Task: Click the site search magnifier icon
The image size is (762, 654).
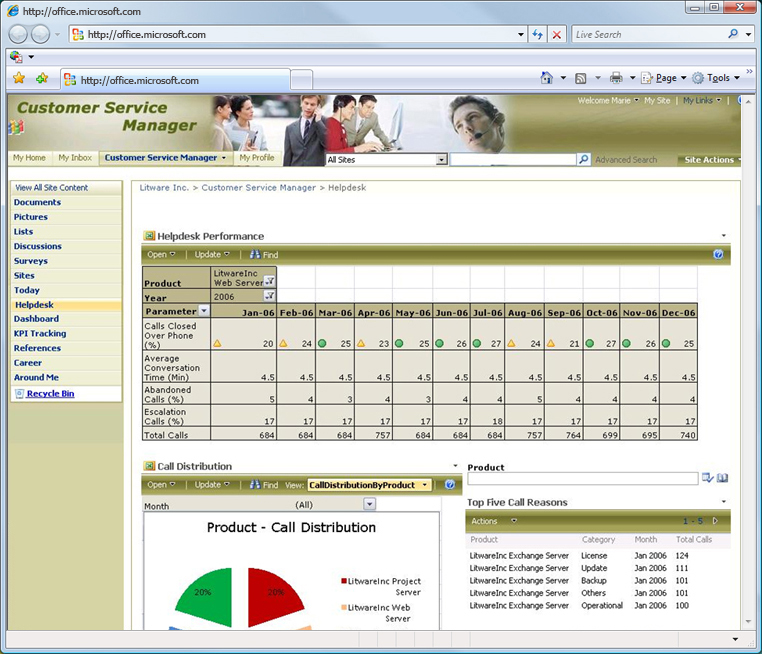Action: click(584, 160)
